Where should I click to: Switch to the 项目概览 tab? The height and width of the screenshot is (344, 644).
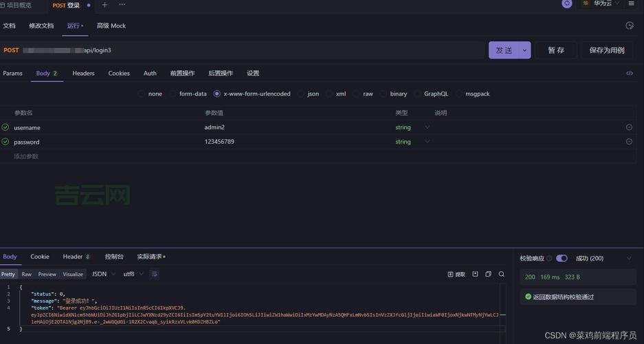pyautogui.click(x=16, y=5)
